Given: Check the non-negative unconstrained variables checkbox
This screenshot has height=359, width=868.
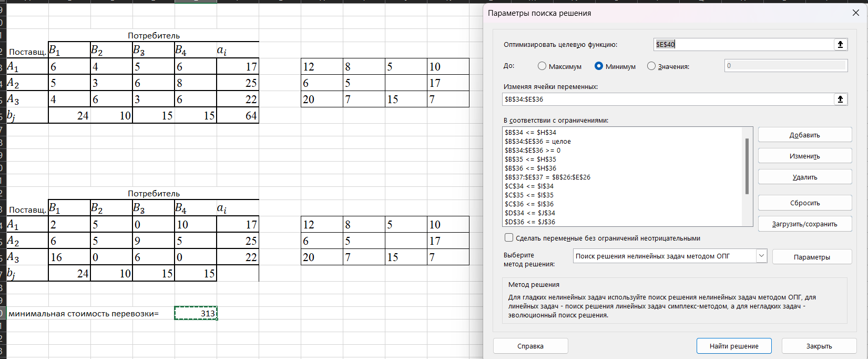Looking at the screenshot, I should point(509,238).
